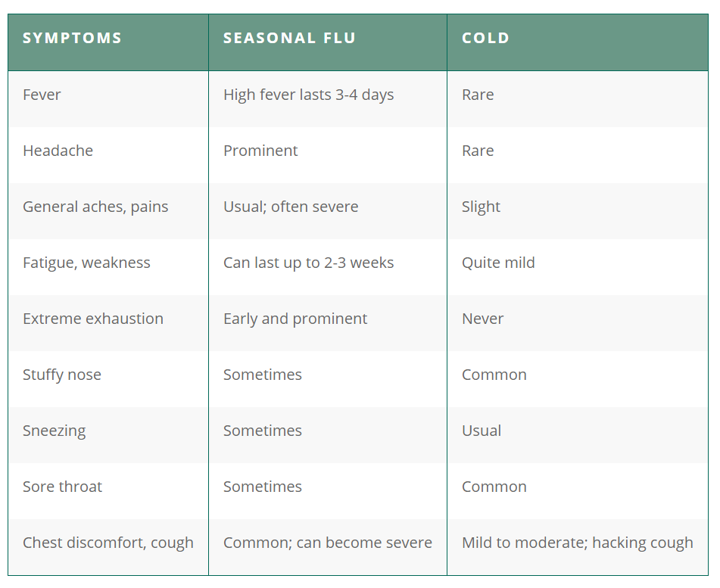Click the 'High fever lasts 3-4 days' cell
This screenshot has height=588, width=720.
308,95
